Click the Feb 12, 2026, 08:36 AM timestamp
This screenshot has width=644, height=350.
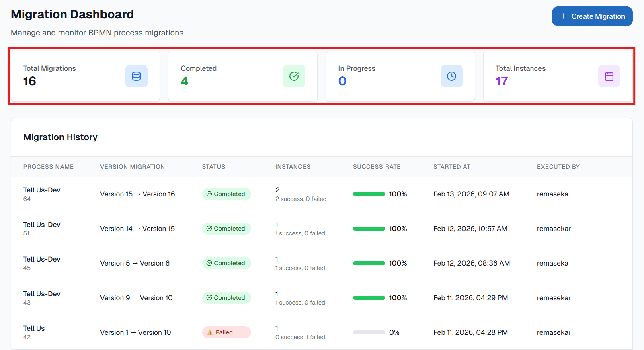coord(472,263)
